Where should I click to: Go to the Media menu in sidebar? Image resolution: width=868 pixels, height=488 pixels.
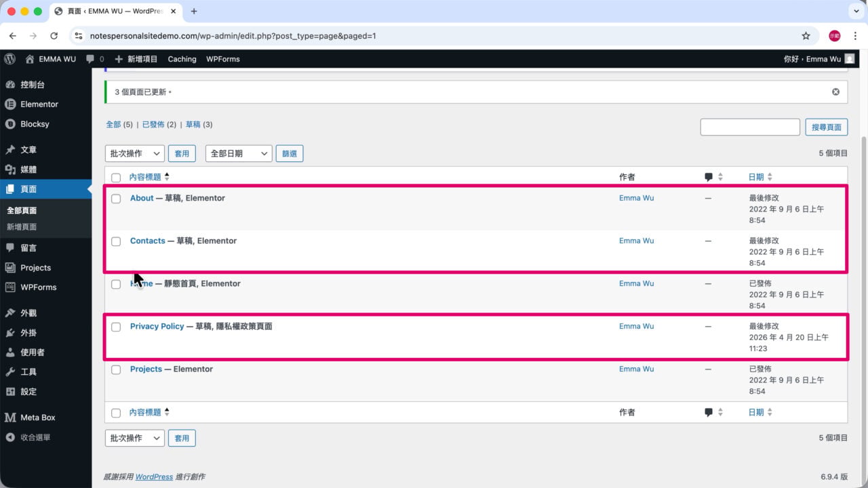pos(28,169)
